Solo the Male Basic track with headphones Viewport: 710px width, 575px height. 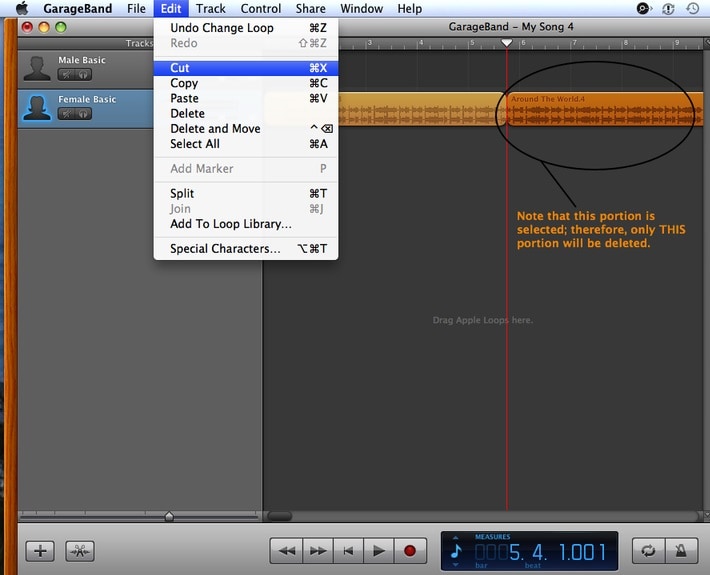coord(83,75)
